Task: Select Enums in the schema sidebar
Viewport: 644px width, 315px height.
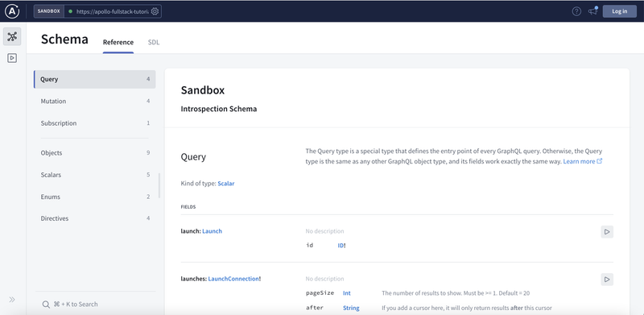Action: (x=95, y=197)
